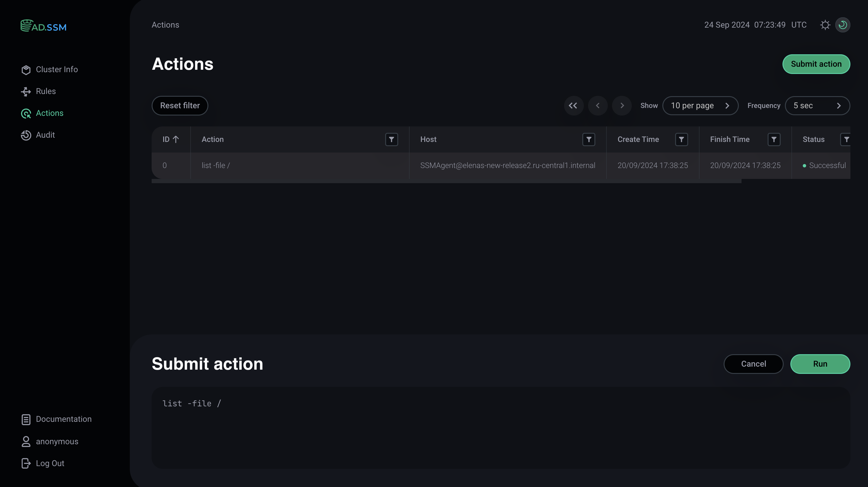
Task: Click the Cluster Info cube icon
Action: click(26, 70)
